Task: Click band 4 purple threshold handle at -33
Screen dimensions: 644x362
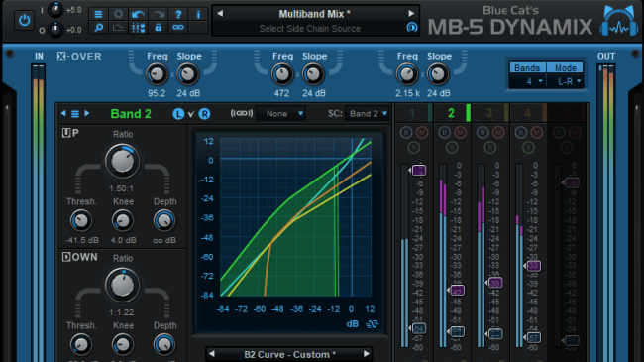Action: pos(532,266)
